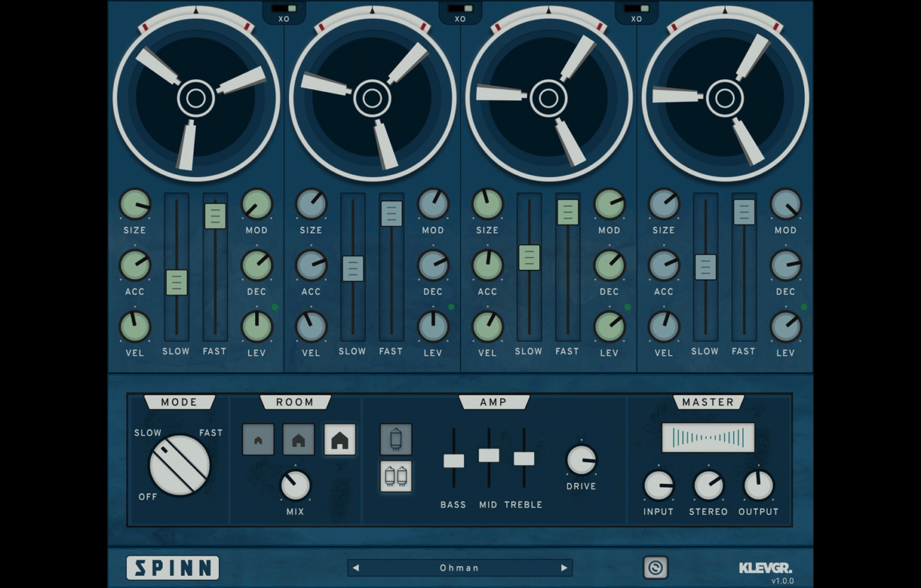The height and width of the screenshot is (588, 921).
Task: Click third rotor's SLOW speed slider handle
Action: [529, 258]
